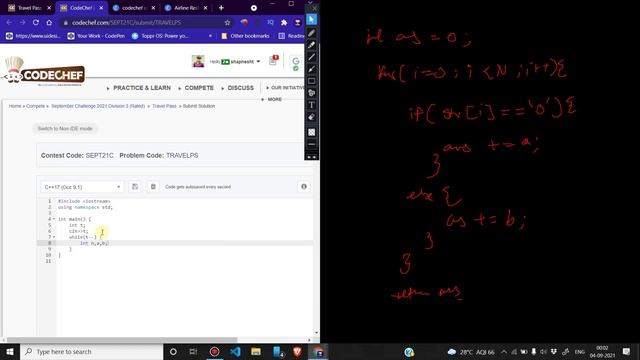
Task: Expand hidden bookmarks chevron
Action: pos(210,36)
